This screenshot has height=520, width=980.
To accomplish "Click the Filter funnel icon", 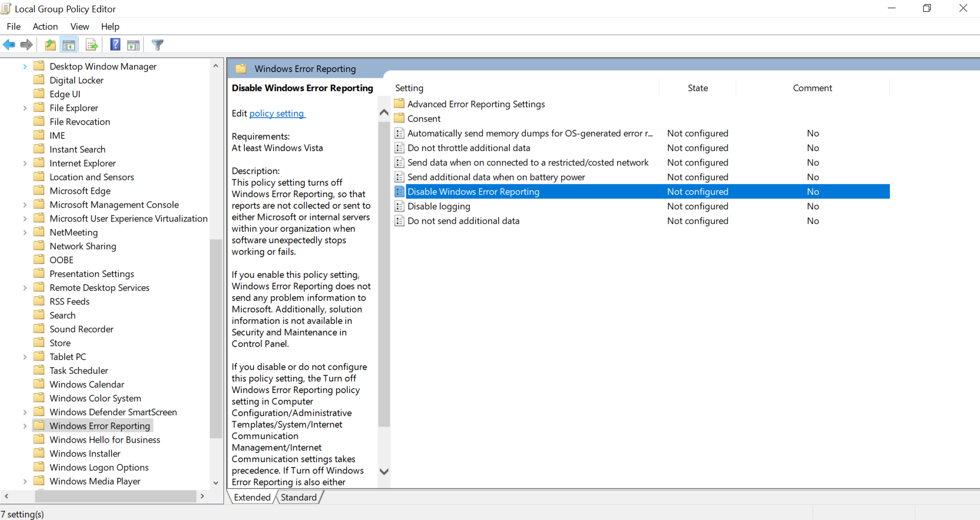I will [x=158, y=45].
